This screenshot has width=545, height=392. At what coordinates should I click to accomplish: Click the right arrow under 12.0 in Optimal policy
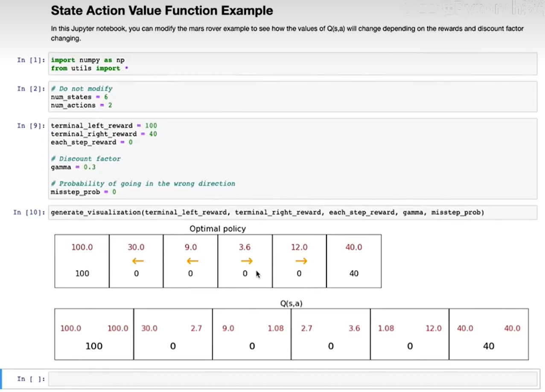(x=301, y=261)
